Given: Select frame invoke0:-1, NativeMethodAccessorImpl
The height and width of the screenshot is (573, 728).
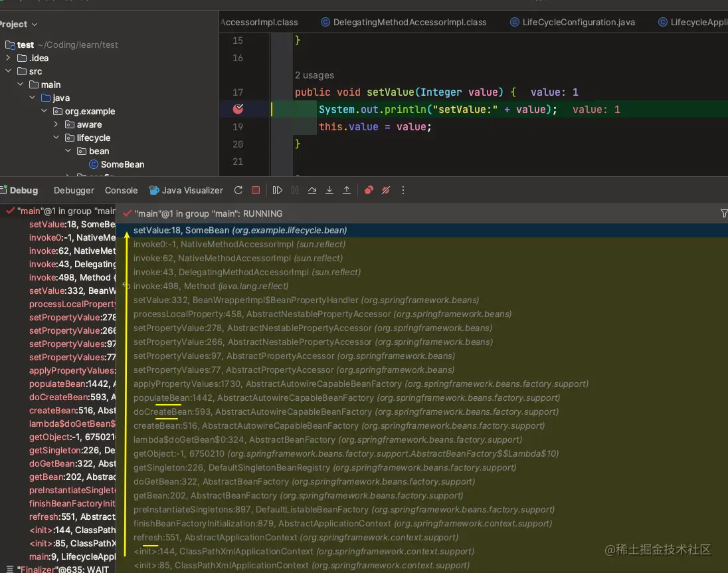Looking at the screenshot, I should point(422,244).
